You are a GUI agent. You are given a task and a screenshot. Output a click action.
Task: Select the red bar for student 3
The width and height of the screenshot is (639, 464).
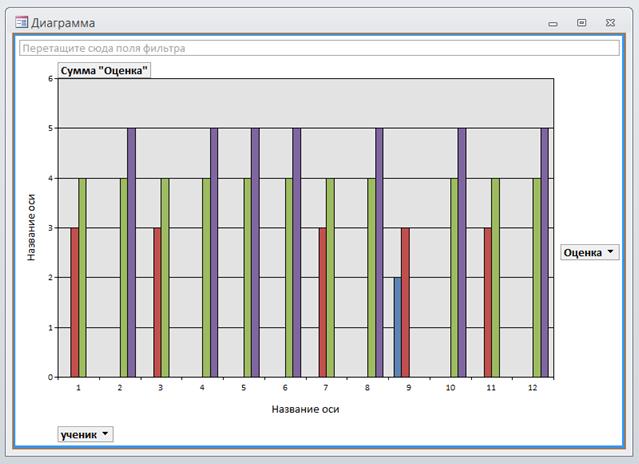tap(157, 302)
